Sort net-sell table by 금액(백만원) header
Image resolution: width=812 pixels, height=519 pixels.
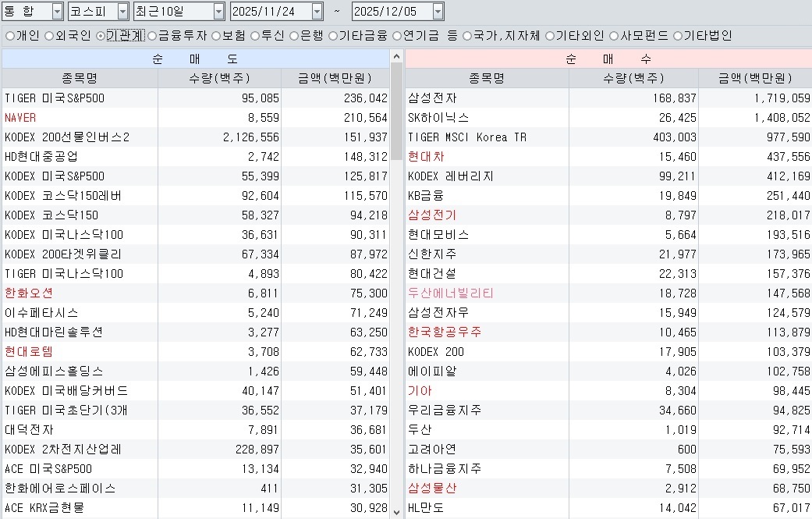335,78
